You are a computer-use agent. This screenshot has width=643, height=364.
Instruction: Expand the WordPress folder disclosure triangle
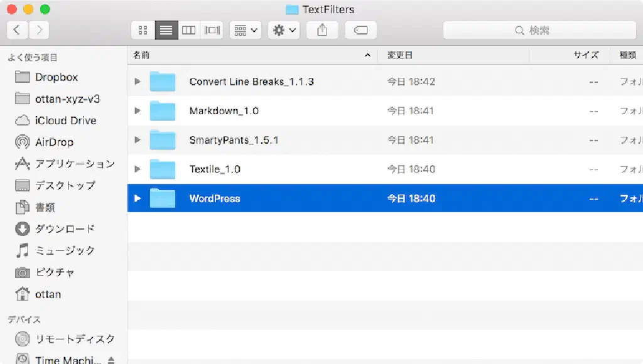point(138,198)
